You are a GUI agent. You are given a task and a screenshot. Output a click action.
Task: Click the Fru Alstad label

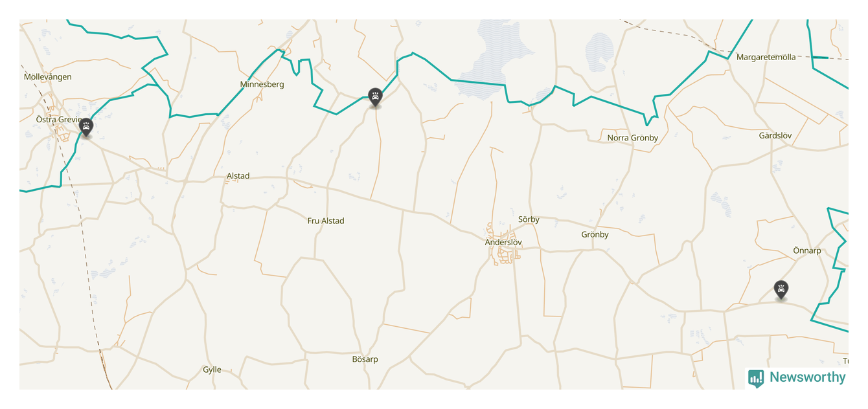pyautogui.click(x=326, y=221)
